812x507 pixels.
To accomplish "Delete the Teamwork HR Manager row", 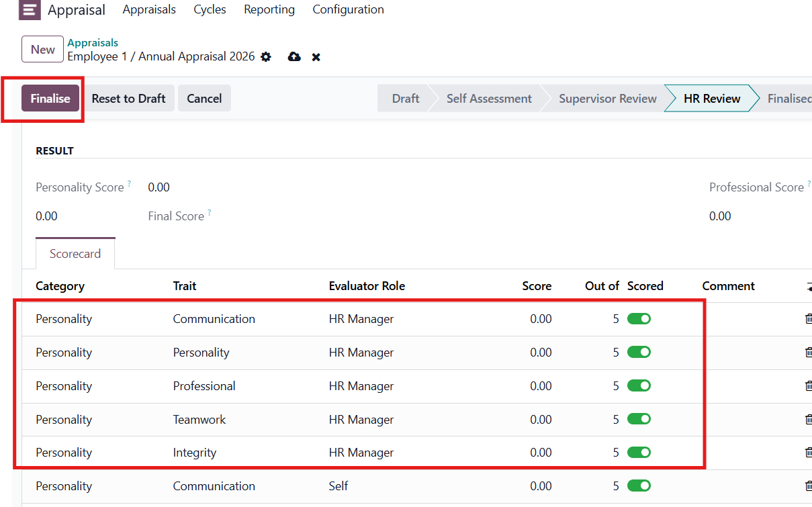I will click(x=808, y=420).
